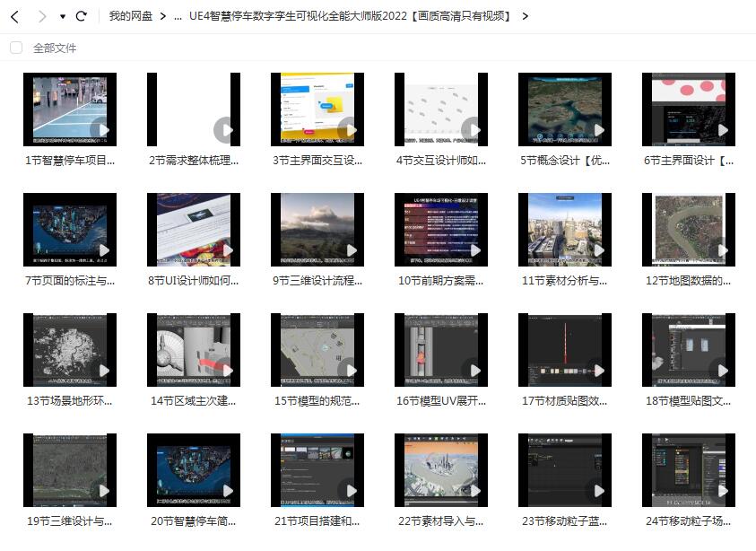Screen dimensions: 756x551
Task: Expand the collapsed breadcrumb ellipsis
Action: pos(176,15)
